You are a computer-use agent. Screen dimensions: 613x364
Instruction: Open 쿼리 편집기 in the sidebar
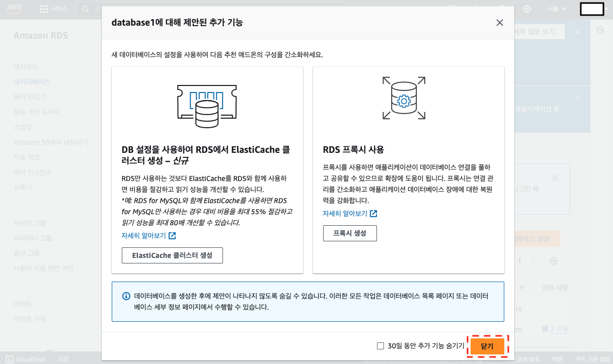pos(30,97)
